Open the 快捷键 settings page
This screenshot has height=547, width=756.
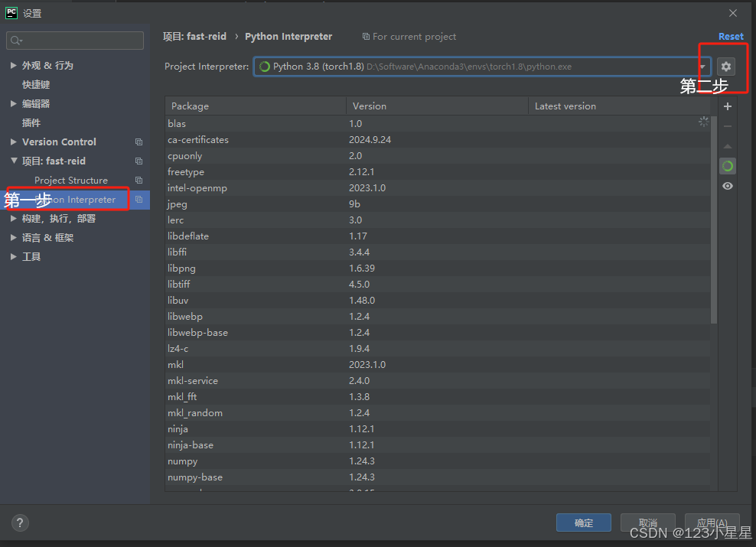tap(36, 85)
